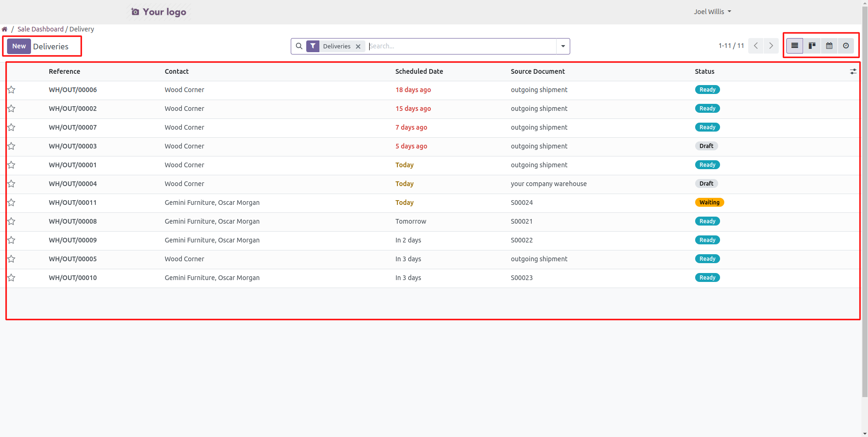Star the WH/OUT/00007 delivery
This screenshot has height=437, width=868.
pos(11,127)
